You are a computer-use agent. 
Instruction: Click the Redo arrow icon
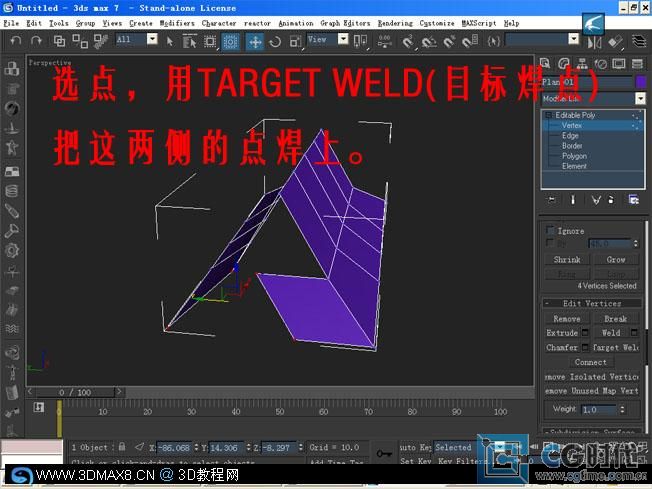click(36, 41)
